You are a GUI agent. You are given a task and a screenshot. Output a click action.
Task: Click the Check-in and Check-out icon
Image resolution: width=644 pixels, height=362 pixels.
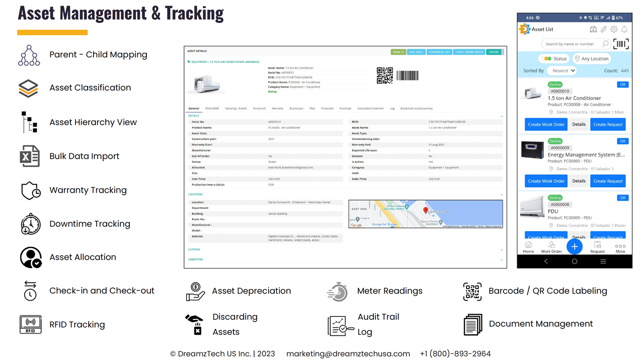(30, 291)
